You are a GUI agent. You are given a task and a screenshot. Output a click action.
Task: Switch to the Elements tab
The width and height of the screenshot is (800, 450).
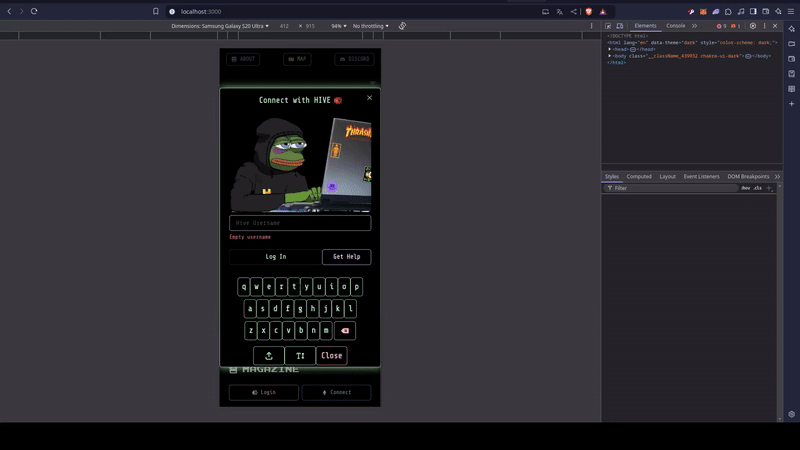645,26
